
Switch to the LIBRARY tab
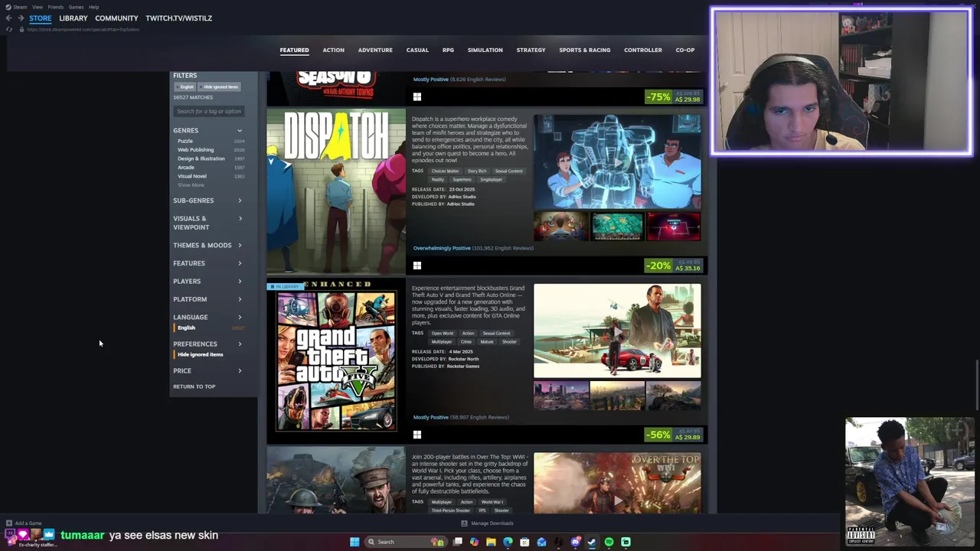(73, 18)
